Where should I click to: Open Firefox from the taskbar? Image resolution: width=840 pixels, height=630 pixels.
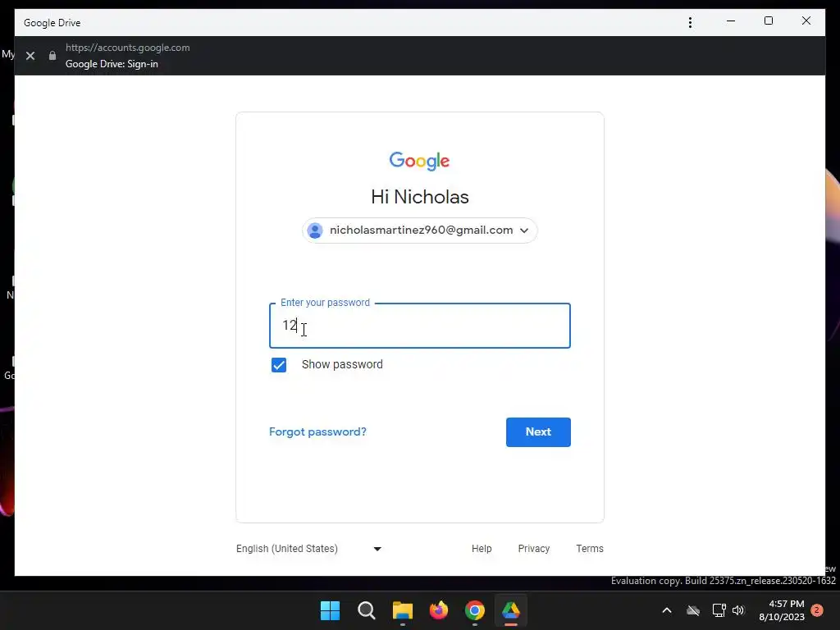click(439, 610)
